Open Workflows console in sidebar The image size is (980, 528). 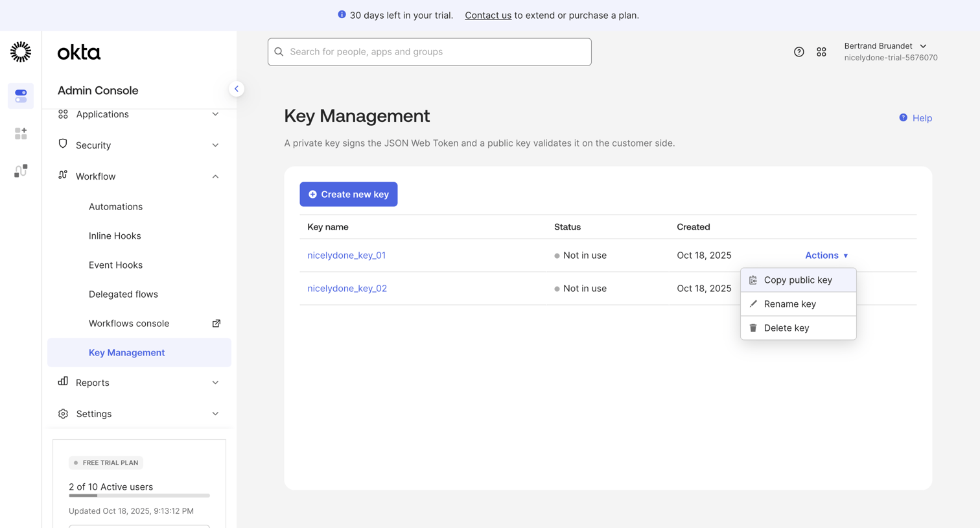point(129,323)
